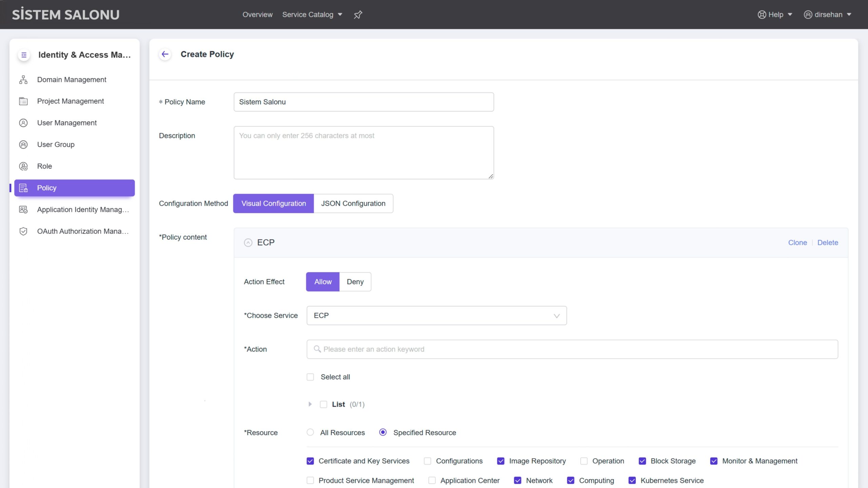Click the Role sidebar icon

[23, 166]
